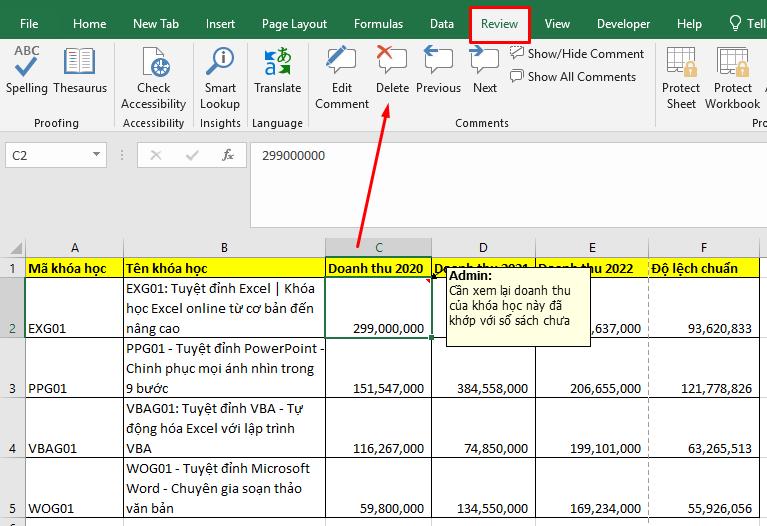Go to the Previous comment
Viewport: 767px width, 526px height.
pos(438,71)
